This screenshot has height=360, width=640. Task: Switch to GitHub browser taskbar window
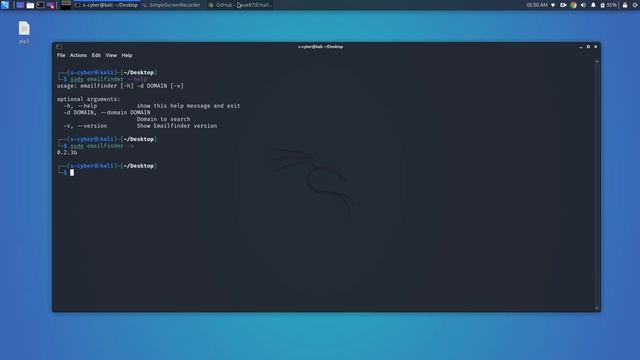[x=240, y=5]
